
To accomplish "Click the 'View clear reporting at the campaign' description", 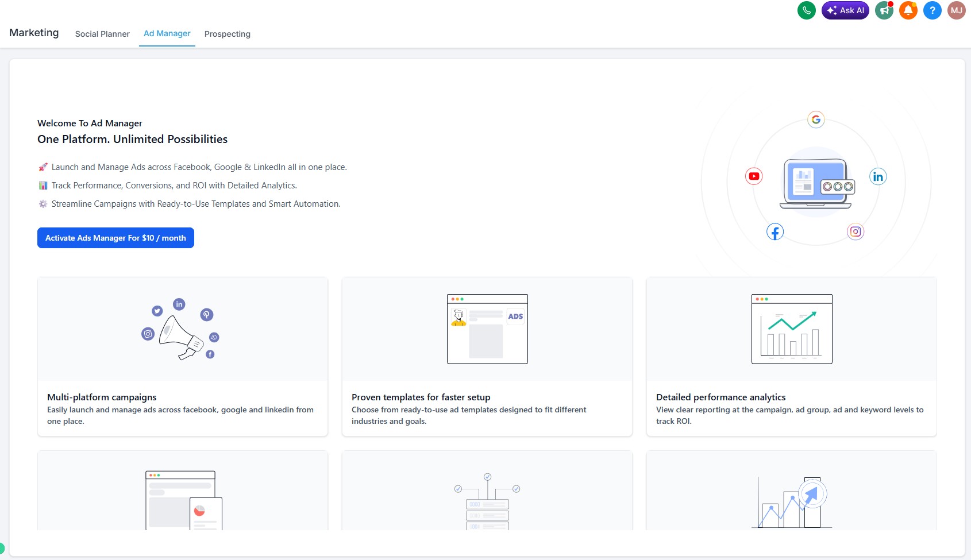I will tap(790, 415).
